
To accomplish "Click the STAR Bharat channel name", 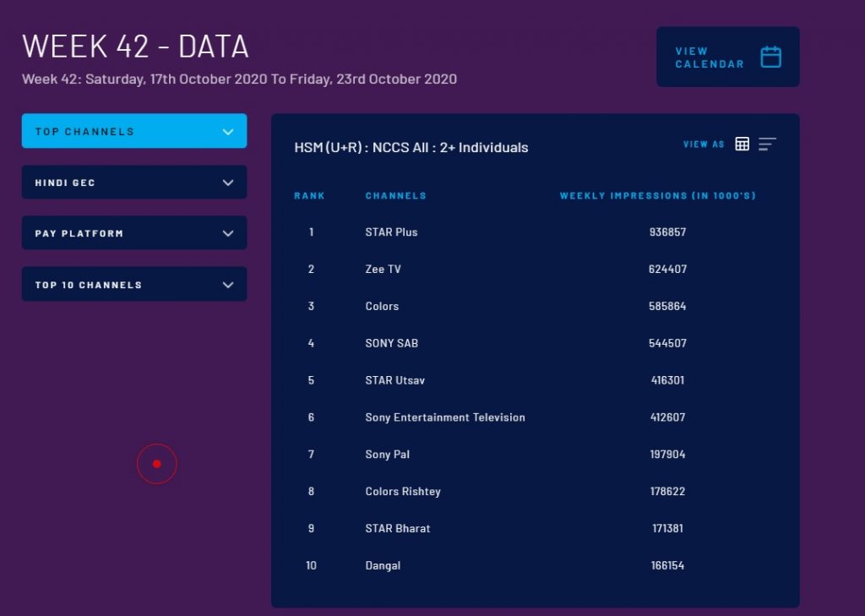I will click(398, 529).
